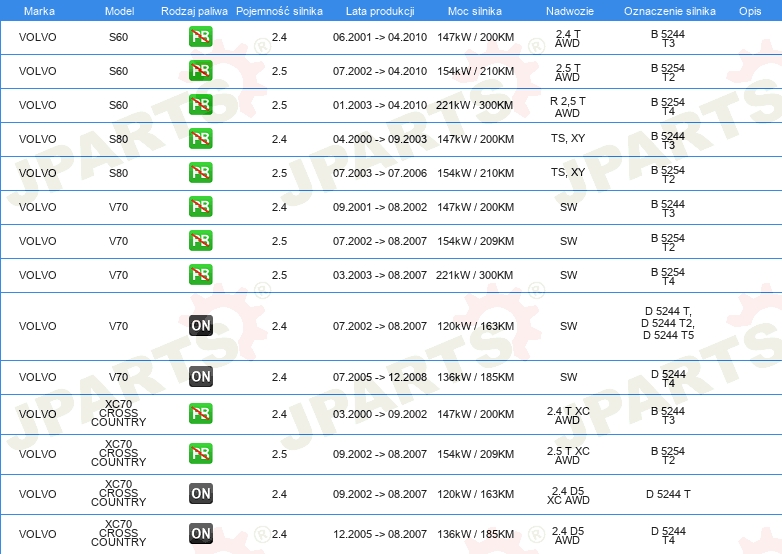Select petrol icon in 03.2000 -> 09.2002 row

pyautogui.click(x=200, y=413)
